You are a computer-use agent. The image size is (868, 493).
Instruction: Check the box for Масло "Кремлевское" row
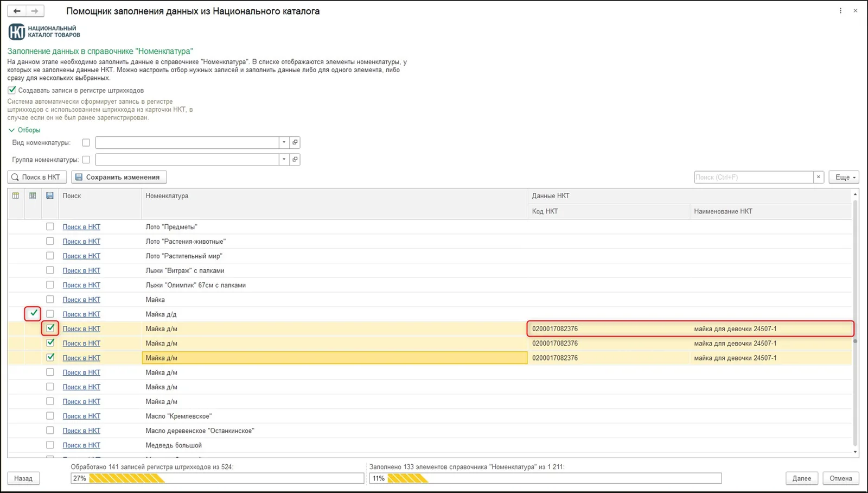point(50,416)
